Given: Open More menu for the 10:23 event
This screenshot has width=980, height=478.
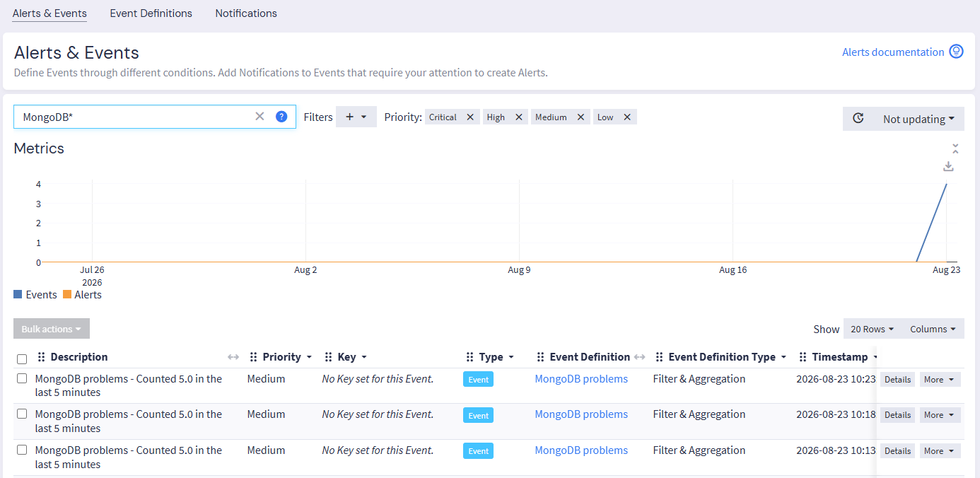Looking at the screenshot, I should point(940,380).
